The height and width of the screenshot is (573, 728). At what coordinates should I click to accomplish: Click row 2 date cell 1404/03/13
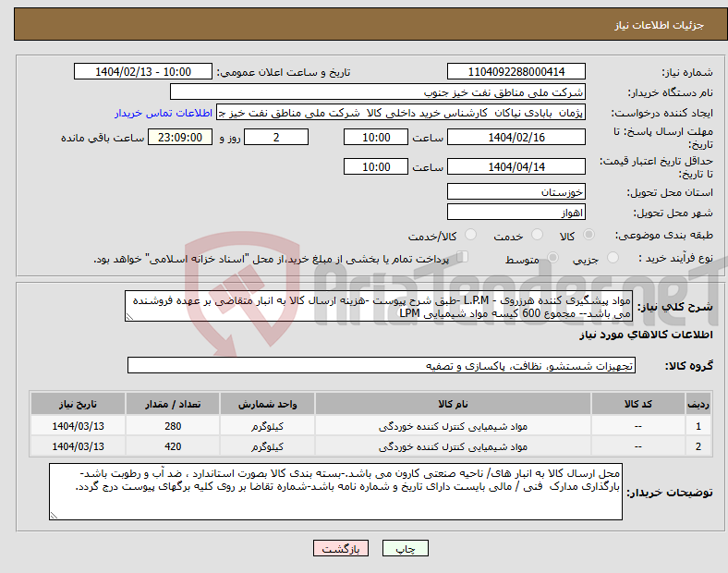pos(78,446)
